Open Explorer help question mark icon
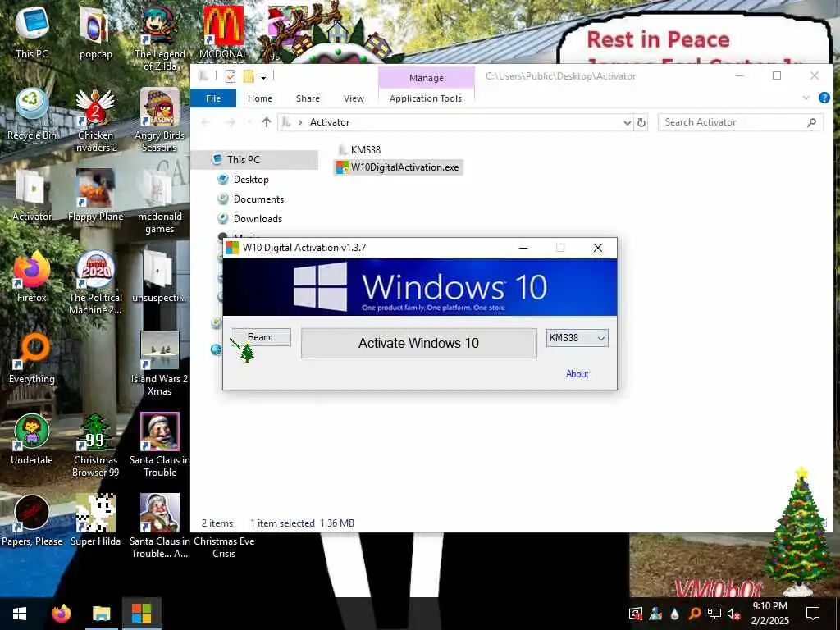Screen dimensions: 840x630 pos(824,98)
